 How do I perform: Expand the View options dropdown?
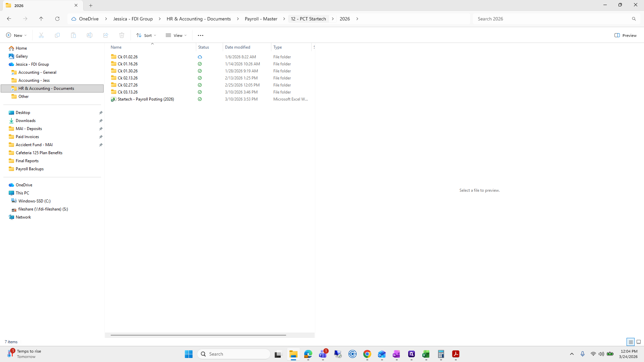176,35
